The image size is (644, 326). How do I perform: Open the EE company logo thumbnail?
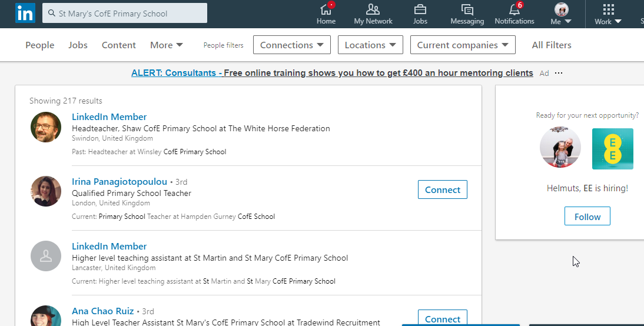pos(612,149)
